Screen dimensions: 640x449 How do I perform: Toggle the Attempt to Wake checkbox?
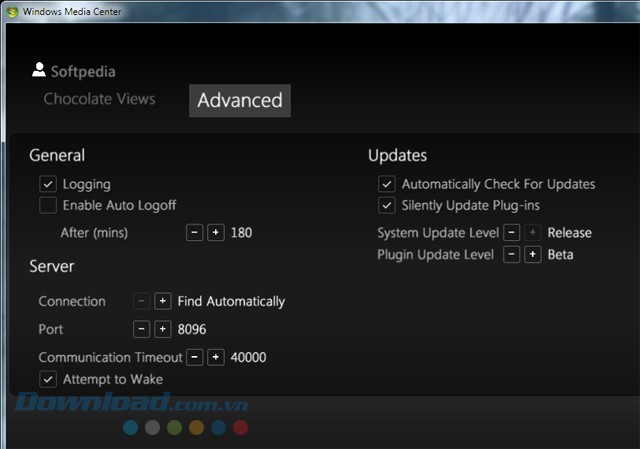pyautogui.click(x=47, y=379)
